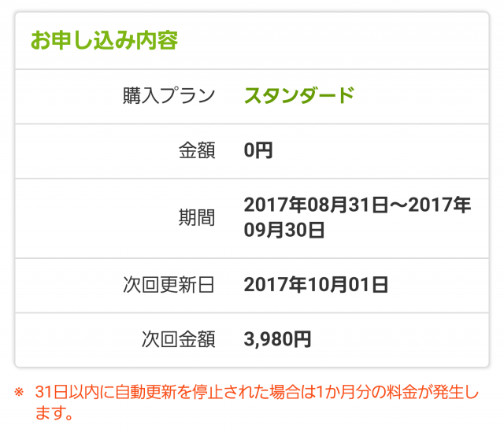Select the 0円 amount value
Screen dimensions: 504x436
[x=258, y=150]
